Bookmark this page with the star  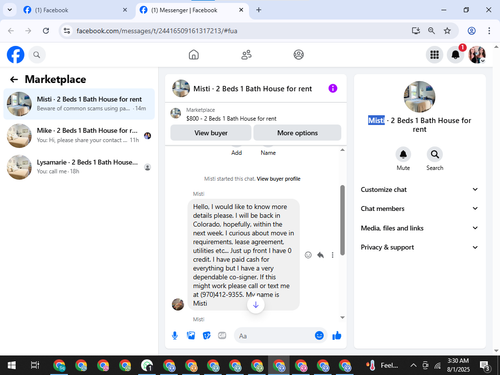coord(447,31)
